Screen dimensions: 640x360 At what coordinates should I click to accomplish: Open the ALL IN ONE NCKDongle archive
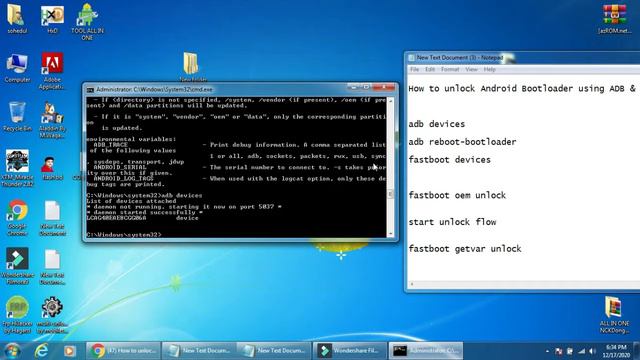(x=614, y=314)
